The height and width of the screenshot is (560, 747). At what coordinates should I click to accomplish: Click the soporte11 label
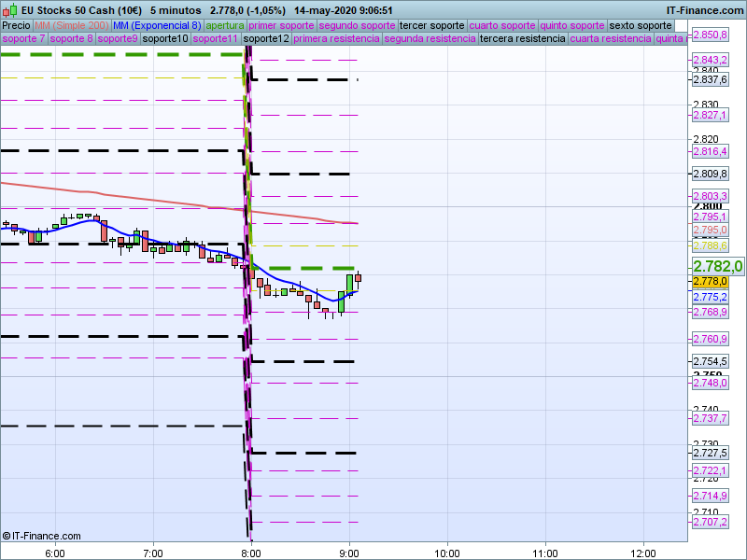point(216,38)
